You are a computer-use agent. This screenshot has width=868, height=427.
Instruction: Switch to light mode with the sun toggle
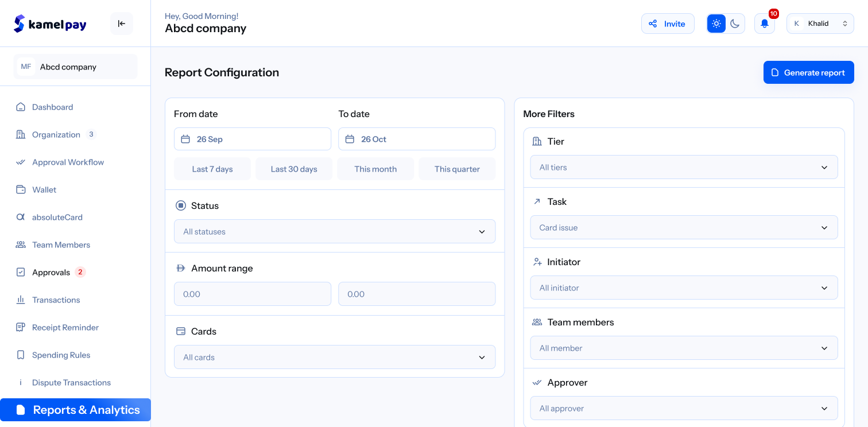pyautogui.click(x=716, y=24)
